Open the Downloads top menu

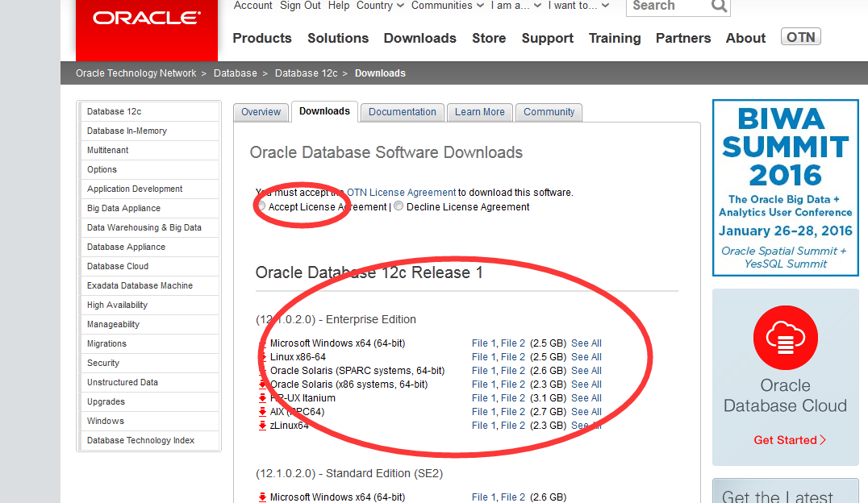(420, 38)
